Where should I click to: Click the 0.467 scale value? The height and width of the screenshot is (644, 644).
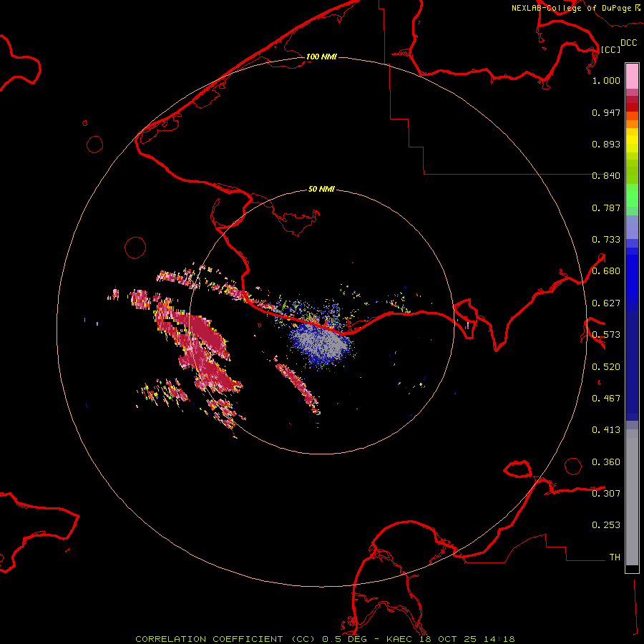pyautogui.click(x=606, y=399)
